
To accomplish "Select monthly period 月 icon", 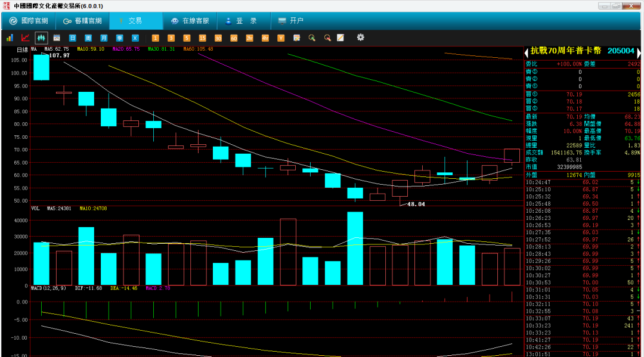I will (104, 38).
